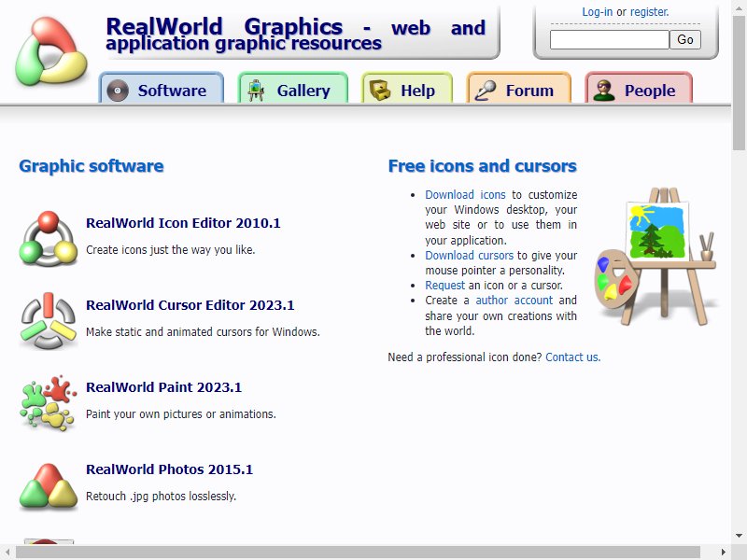Click the horizontal scrollbar thumb

pyautogui.click(x=359, y=553)
